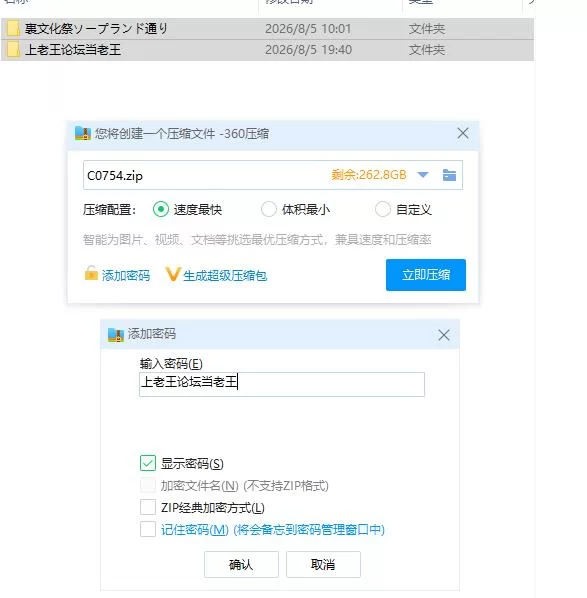Close the 360压缩 create archive dialog
Viewport: 587px width, 598px height.
pyautogui.click(x=463, y=133)
